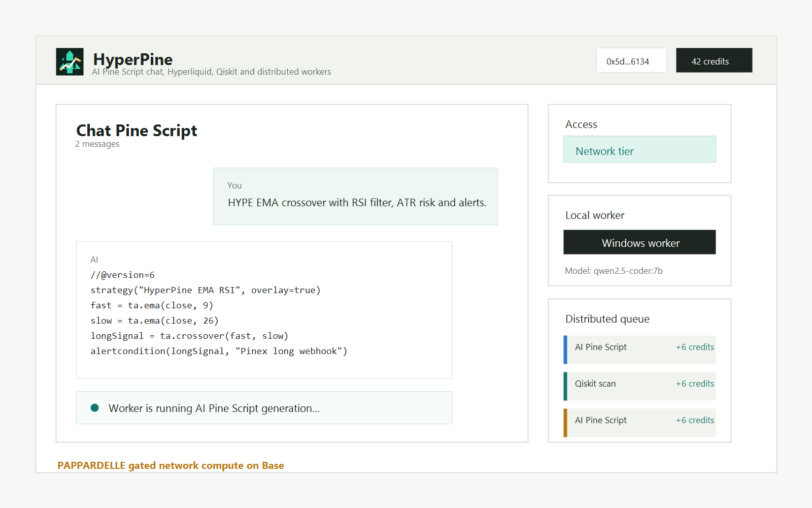Click the You label in the user message
This screenshot has width=812, height=508.
coord(234,185)
